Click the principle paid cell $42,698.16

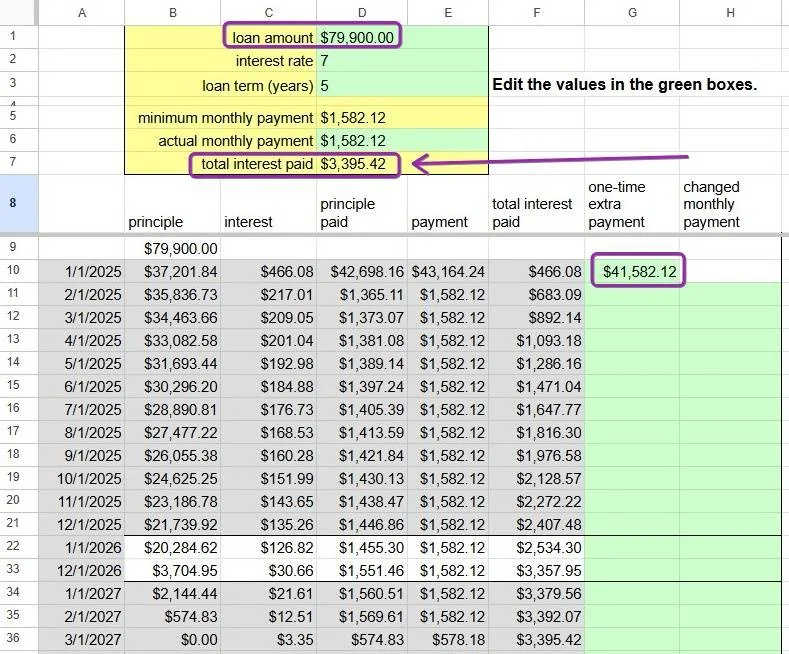[362, 272]
